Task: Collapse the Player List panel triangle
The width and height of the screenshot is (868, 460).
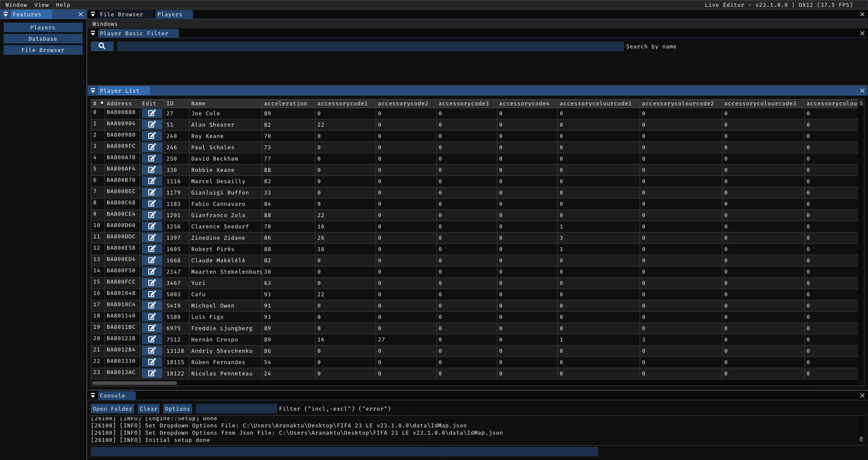Action: pos(93,91)
